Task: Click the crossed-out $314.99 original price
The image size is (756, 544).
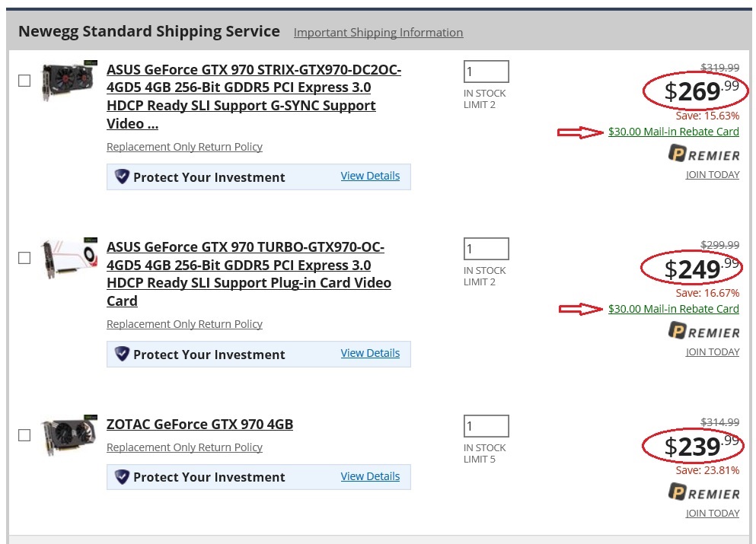Action: point(720,422)
